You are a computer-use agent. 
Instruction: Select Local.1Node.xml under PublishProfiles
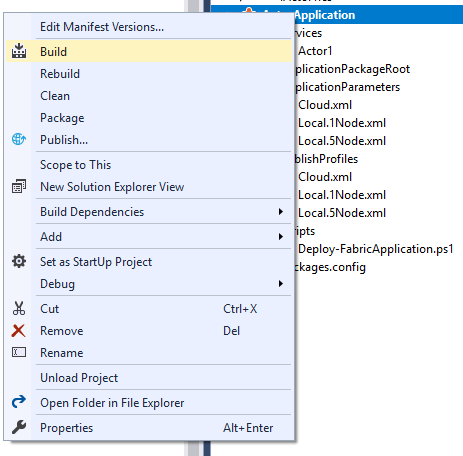[x=342, y=195]
